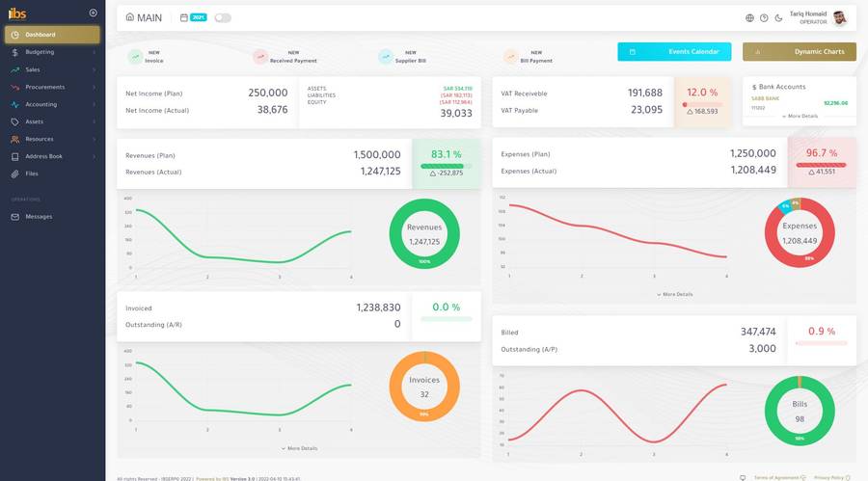
Task: Click the Expenses 96.7 % progress bar
Action: point(821,165)
